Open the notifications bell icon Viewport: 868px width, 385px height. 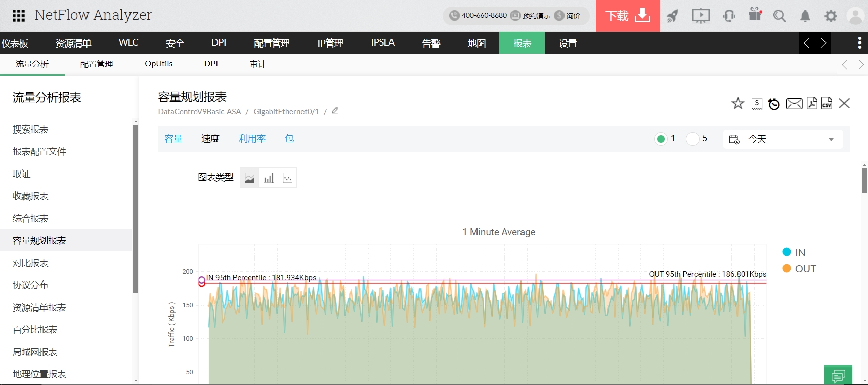point(805,16)
